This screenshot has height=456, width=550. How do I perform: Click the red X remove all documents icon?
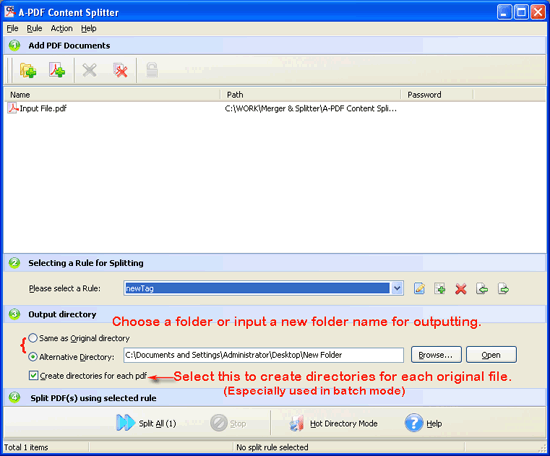[x=121, y=71]
